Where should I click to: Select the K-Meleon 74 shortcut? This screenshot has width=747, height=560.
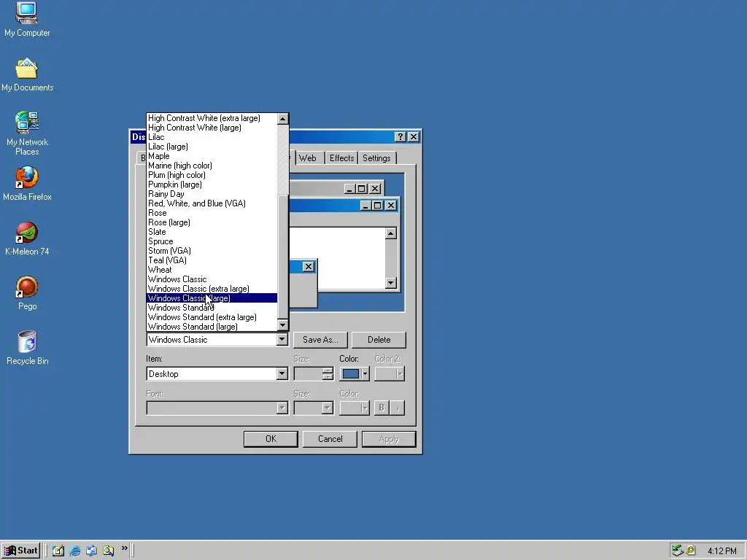pos(27,238)
